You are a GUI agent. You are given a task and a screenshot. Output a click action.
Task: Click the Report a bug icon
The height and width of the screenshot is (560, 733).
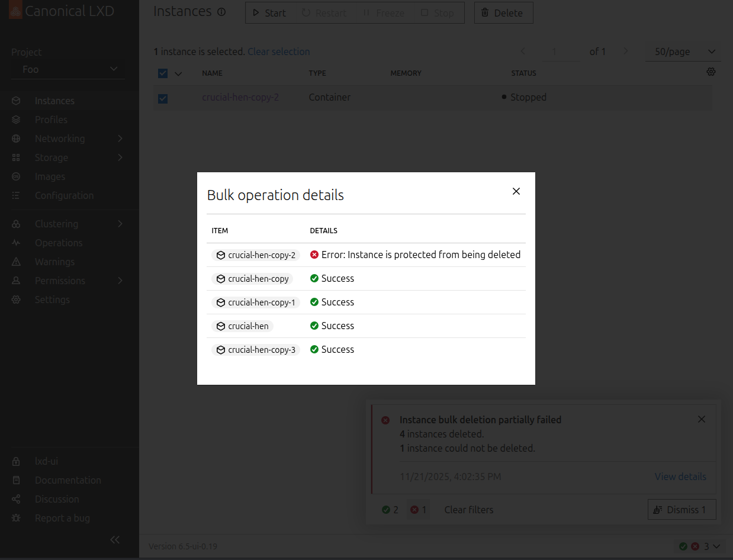17,518
